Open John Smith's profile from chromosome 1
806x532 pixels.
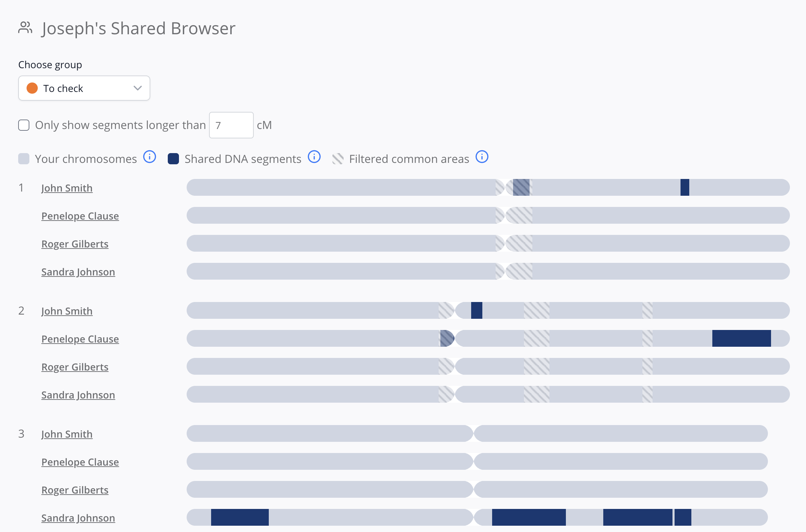point(67,188)
